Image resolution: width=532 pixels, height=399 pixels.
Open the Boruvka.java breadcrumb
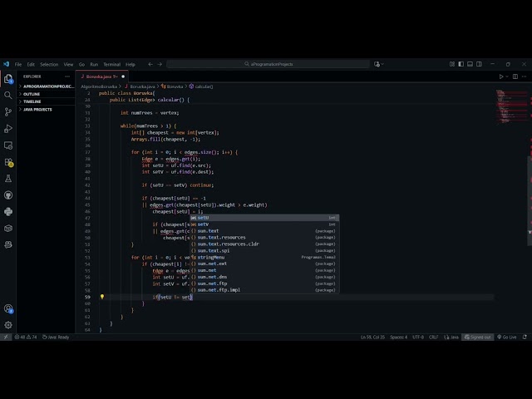coord(140,86)
